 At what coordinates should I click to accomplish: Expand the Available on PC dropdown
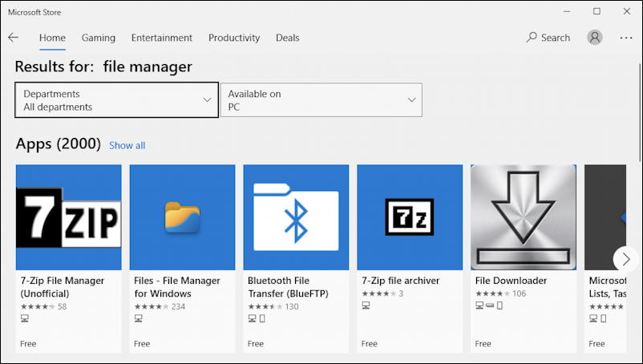coord(321,100)
